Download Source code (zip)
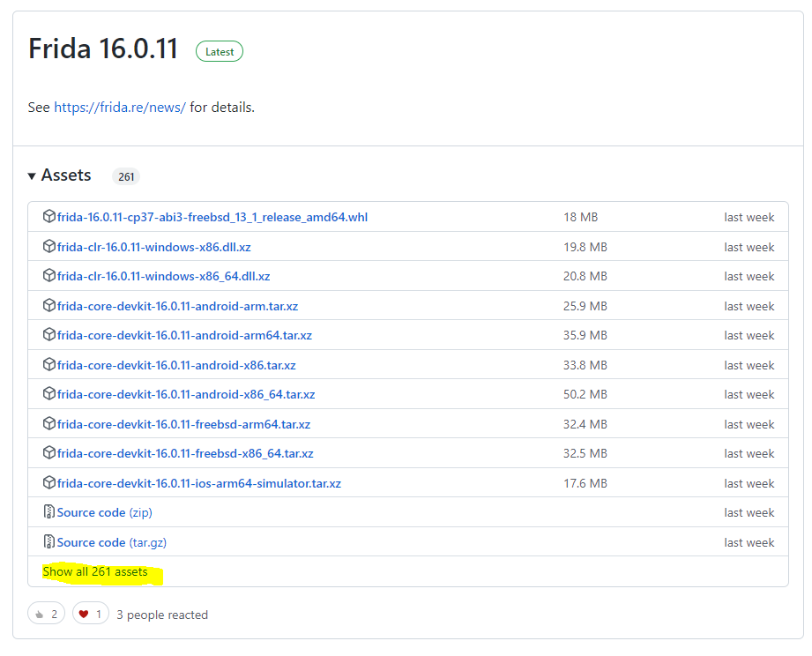 105,512
